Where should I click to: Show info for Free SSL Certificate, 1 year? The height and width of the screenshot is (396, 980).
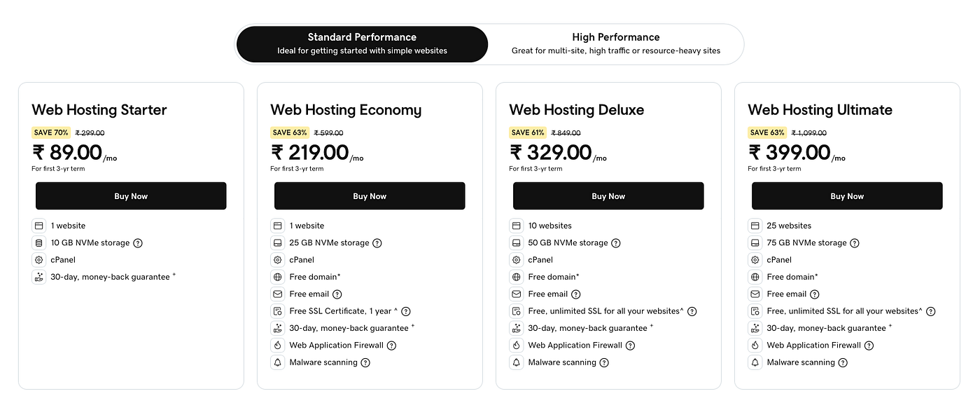pyautogui.click(x=406, y=311)
